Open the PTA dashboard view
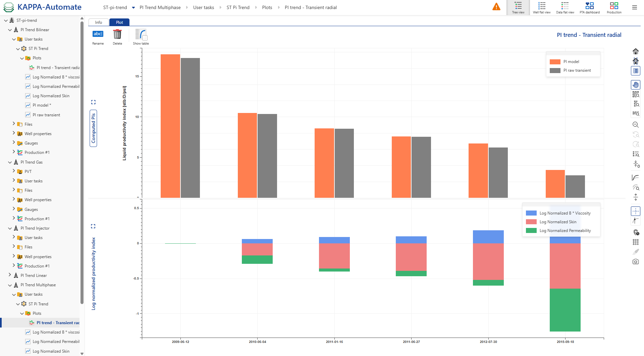644x356 pixels. (589, 7)
